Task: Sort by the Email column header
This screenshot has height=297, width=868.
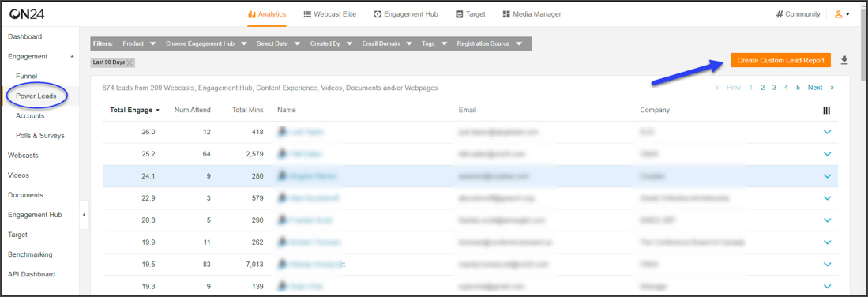Action: coord(468,111)
